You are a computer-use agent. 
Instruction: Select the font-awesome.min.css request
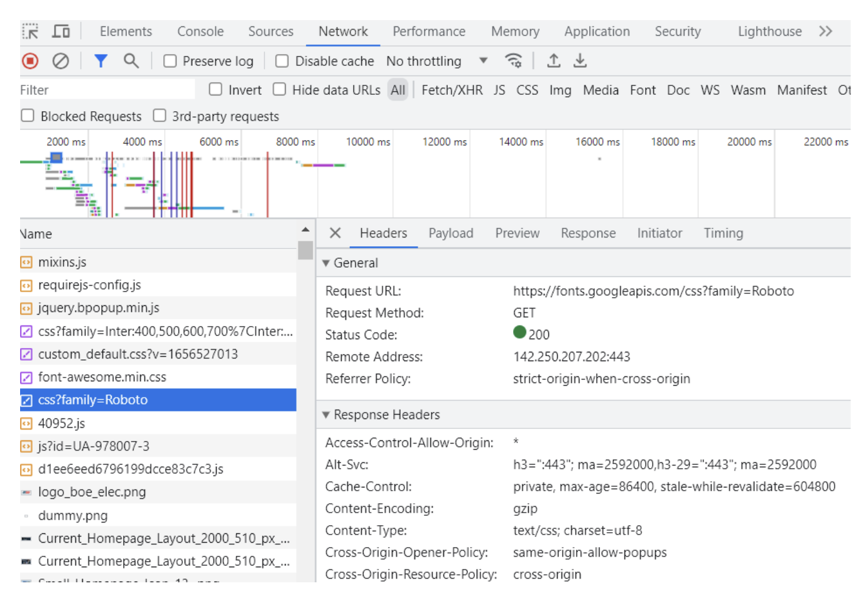(102, 378)
